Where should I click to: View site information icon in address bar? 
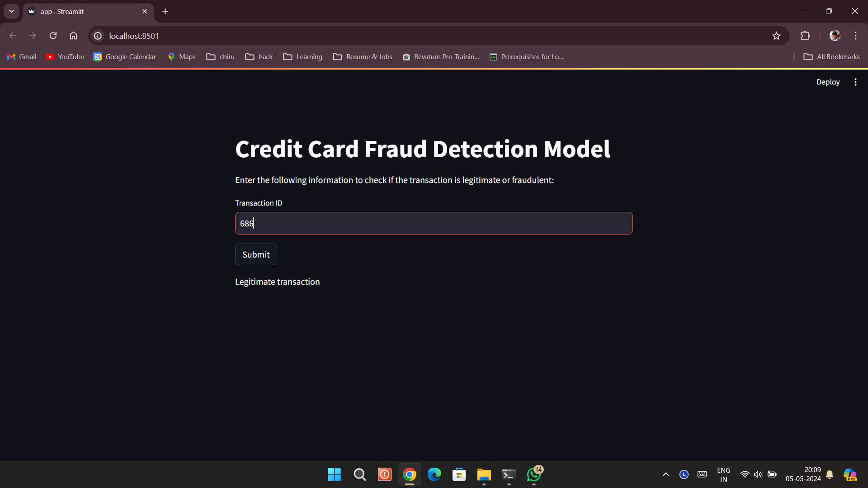(98, 36)
